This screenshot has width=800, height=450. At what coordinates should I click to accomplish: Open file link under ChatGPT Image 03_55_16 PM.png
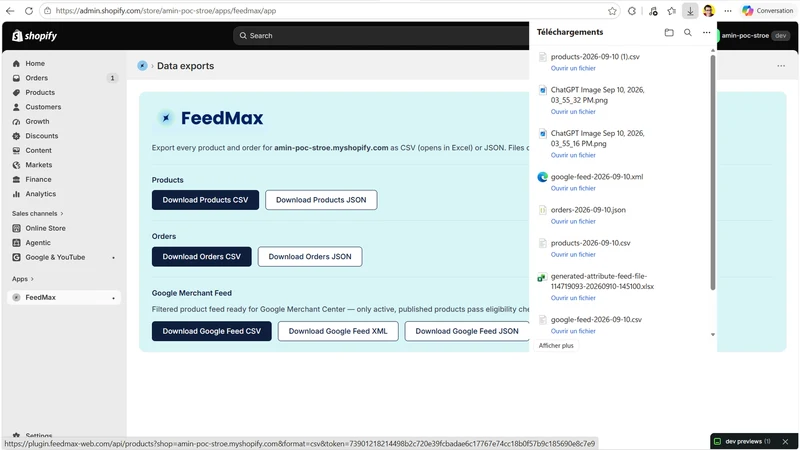point(573,155)
